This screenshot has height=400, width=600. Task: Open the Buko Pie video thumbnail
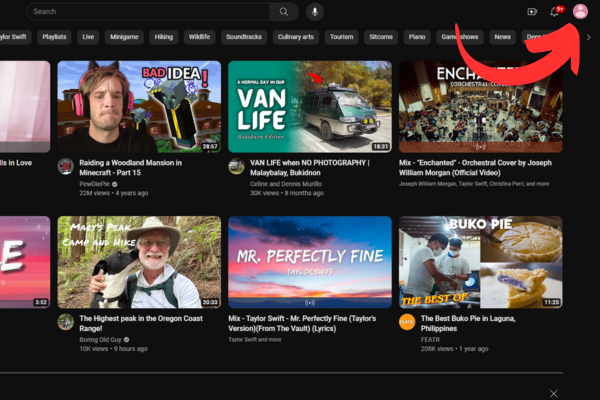pos(481,262)
